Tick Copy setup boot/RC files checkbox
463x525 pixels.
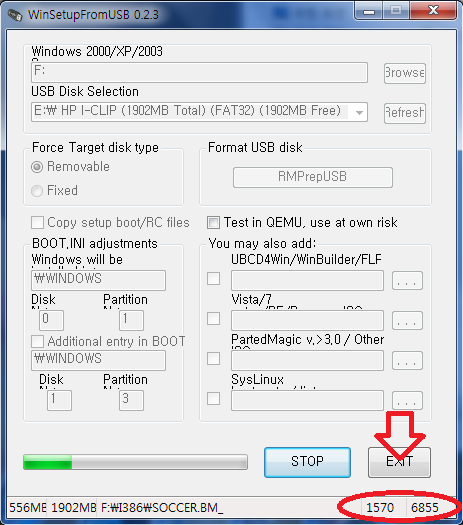click(37, 223)
